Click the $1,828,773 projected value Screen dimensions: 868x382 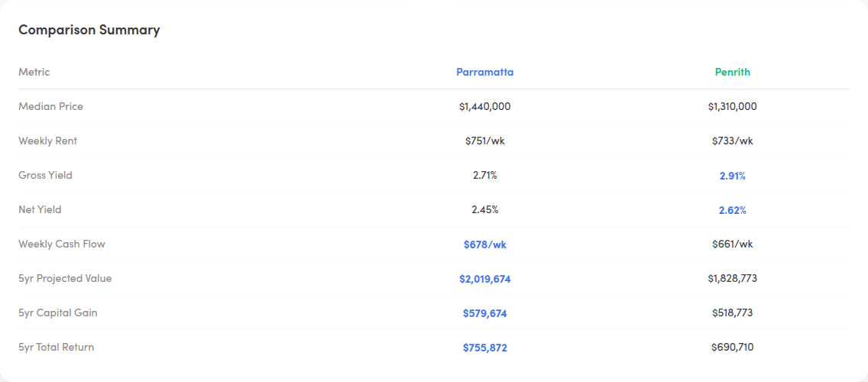tap(732, 278)
